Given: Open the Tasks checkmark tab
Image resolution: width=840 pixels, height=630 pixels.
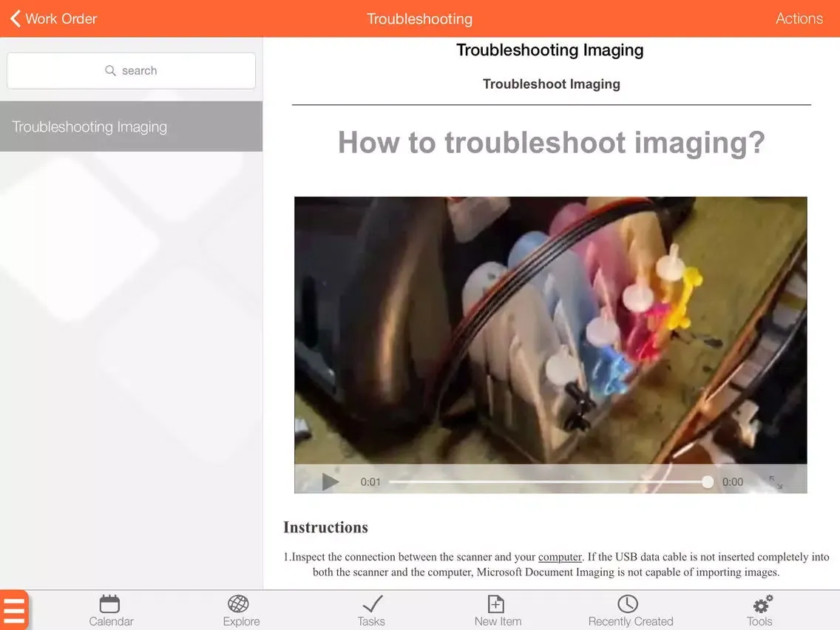Looking at the screenshot, I should click(371, 611).
